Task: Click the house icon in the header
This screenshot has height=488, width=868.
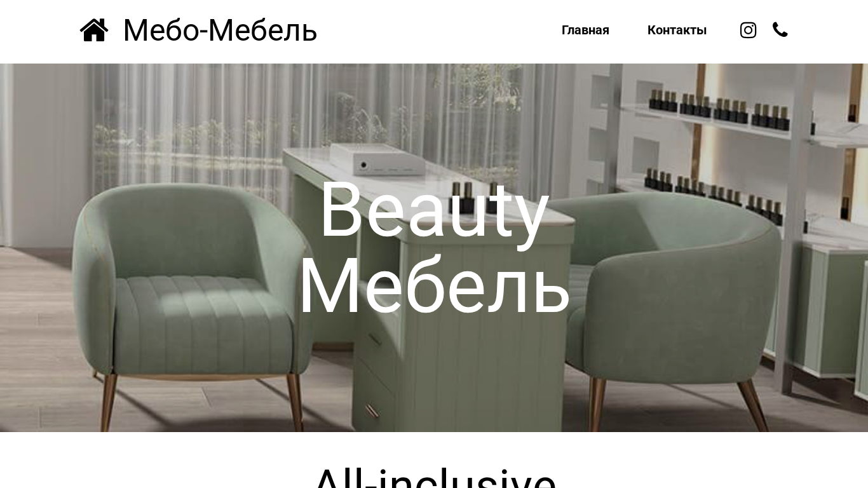Action: coord(94,30)
